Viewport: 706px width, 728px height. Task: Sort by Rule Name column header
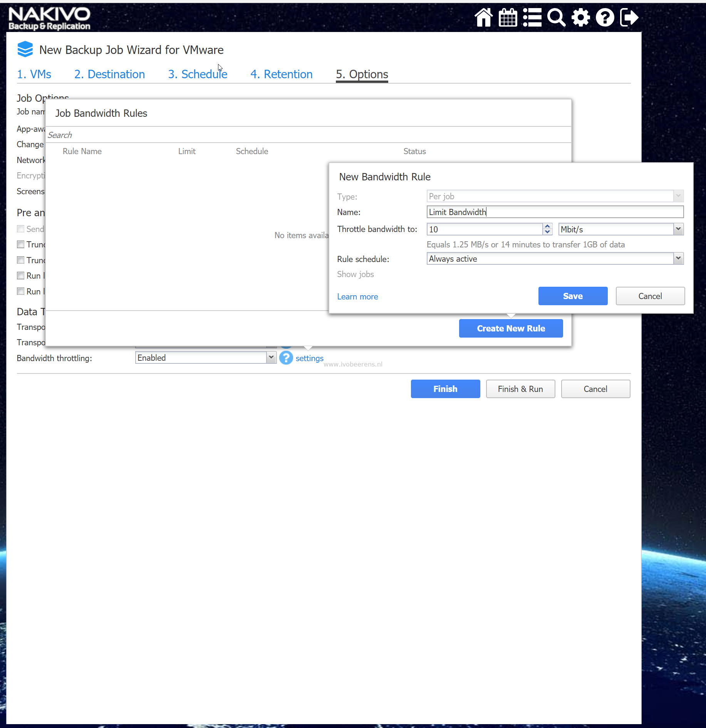coord(82,151)
